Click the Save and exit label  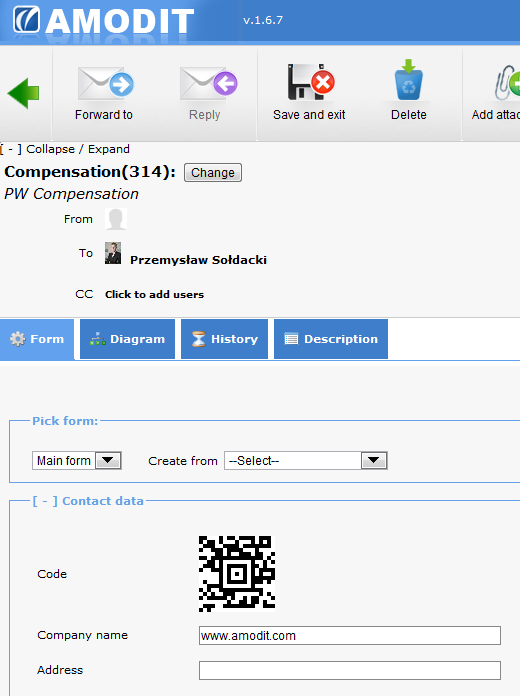coord(309,115)
